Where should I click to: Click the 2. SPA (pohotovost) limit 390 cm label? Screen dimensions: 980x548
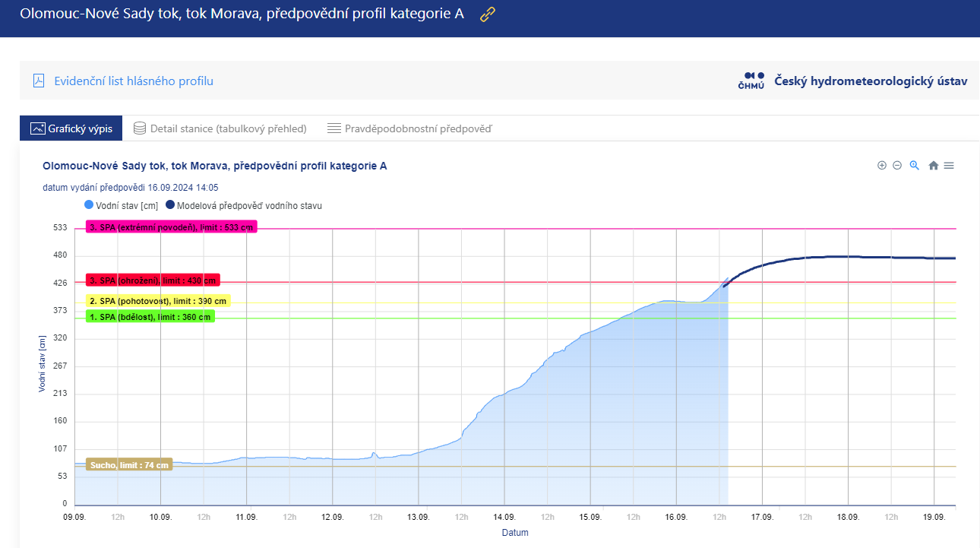pyautogui.click(x=158, y=301)
